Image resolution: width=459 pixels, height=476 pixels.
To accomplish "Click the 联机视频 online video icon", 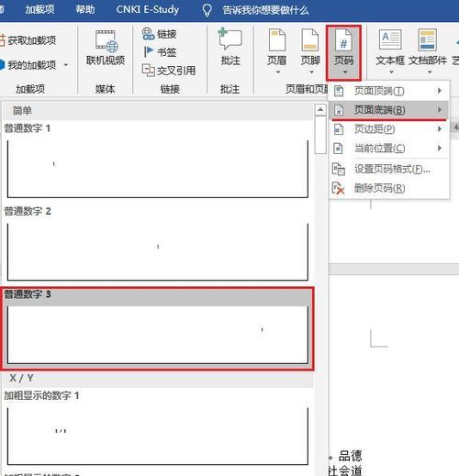I will pos(106,41).
